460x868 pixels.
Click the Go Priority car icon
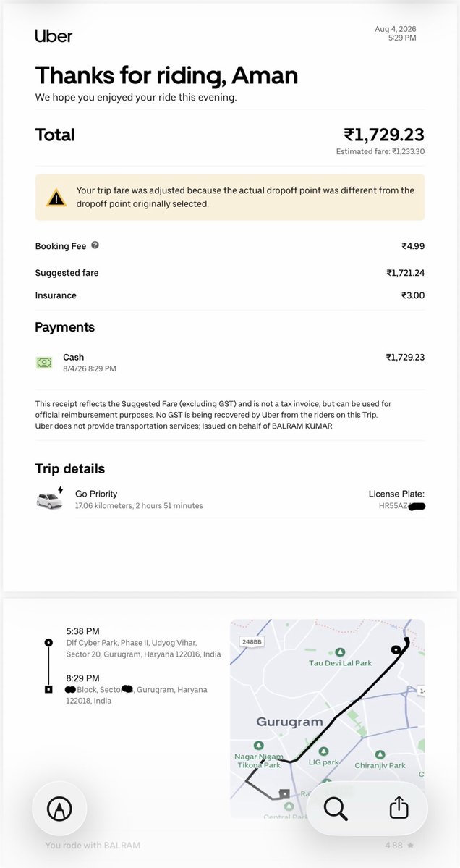click(51, 498)
